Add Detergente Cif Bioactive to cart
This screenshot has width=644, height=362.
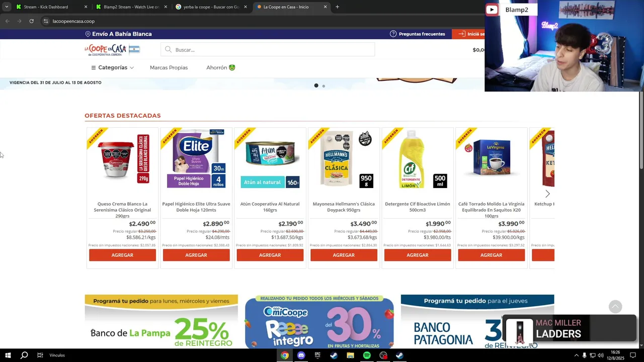tap(418, 255)
